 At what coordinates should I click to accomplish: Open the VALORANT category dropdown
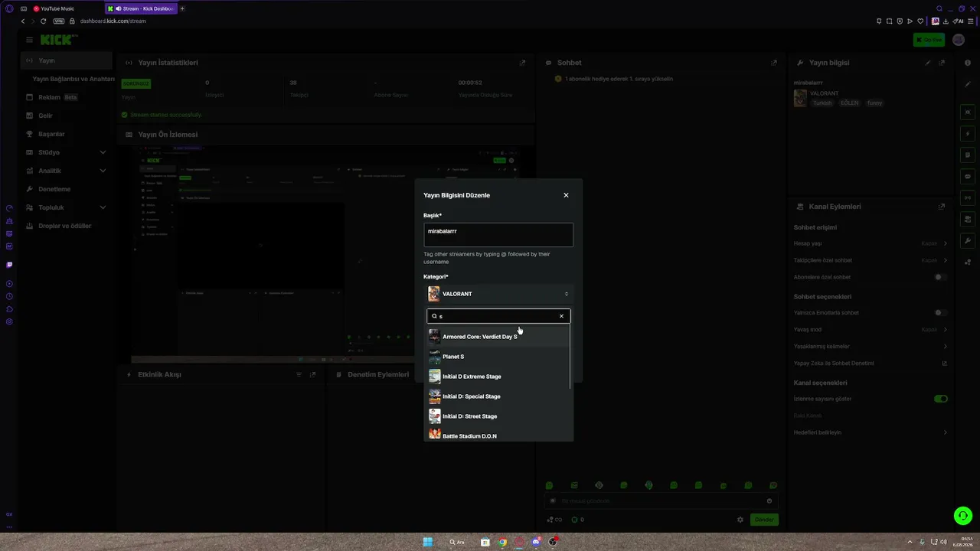tap(498, 294)
